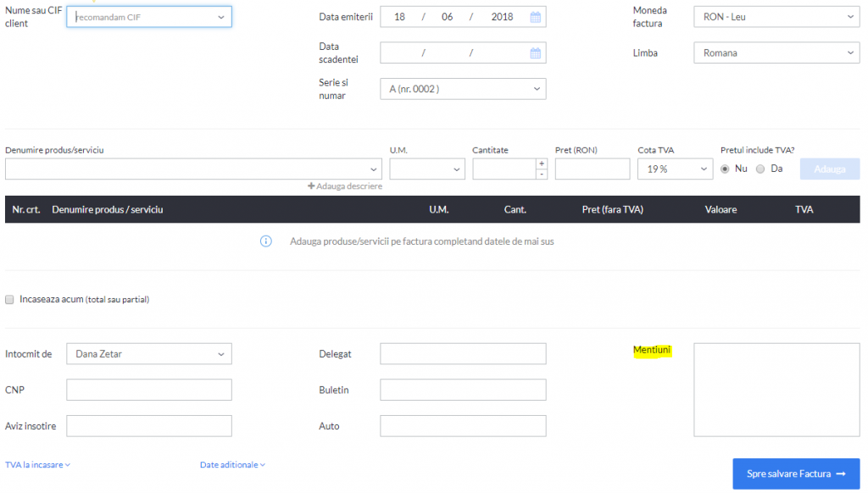The width and height of the screenshot is (868, 493).
Task: Click Pret (fara TVA) column header
Action: 612,210
